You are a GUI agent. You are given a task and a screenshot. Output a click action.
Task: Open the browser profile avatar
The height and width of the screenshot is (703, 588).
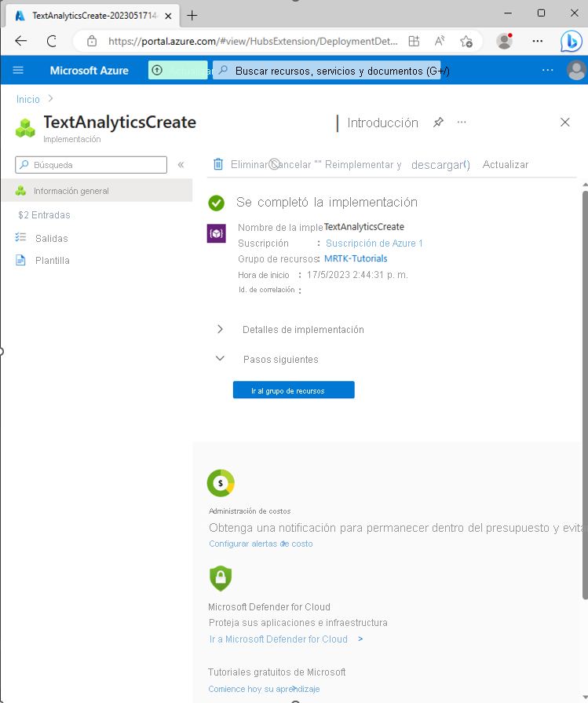click(x=505, y=42)
